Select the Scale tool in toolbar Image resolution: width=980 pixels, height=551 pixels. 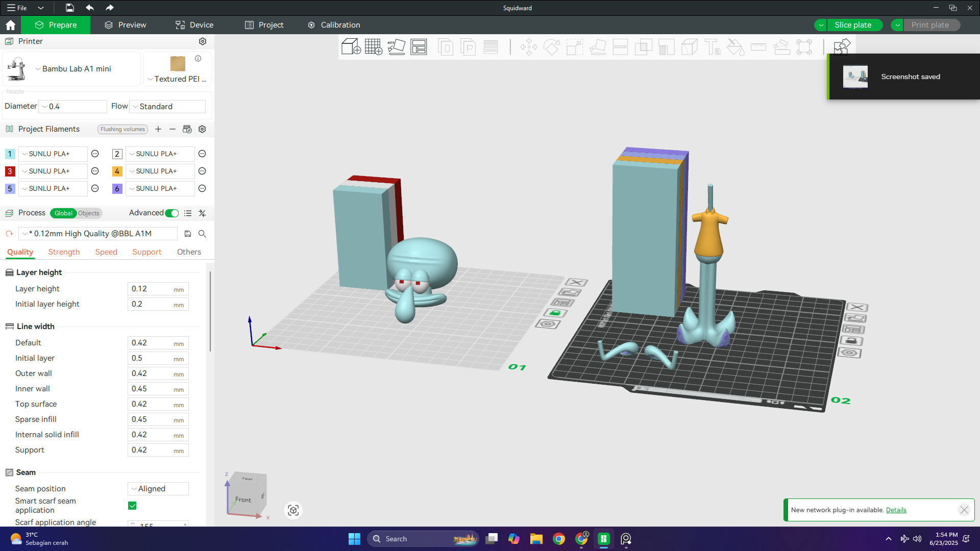point(575,47)
